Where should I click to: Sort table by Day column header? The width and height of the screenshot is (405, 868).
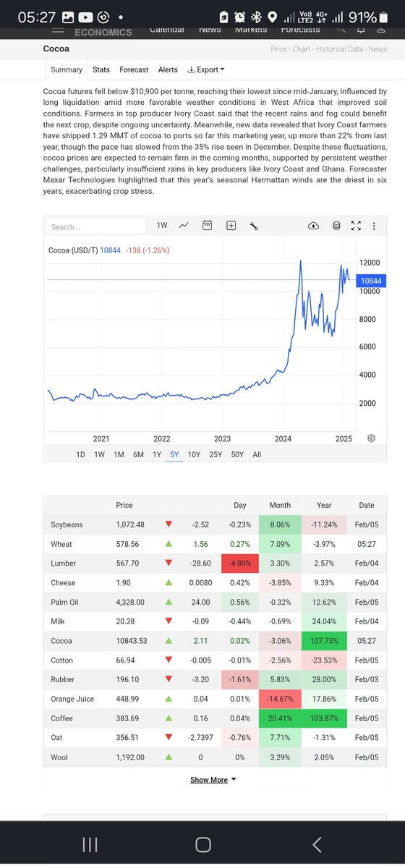point(240,505)
